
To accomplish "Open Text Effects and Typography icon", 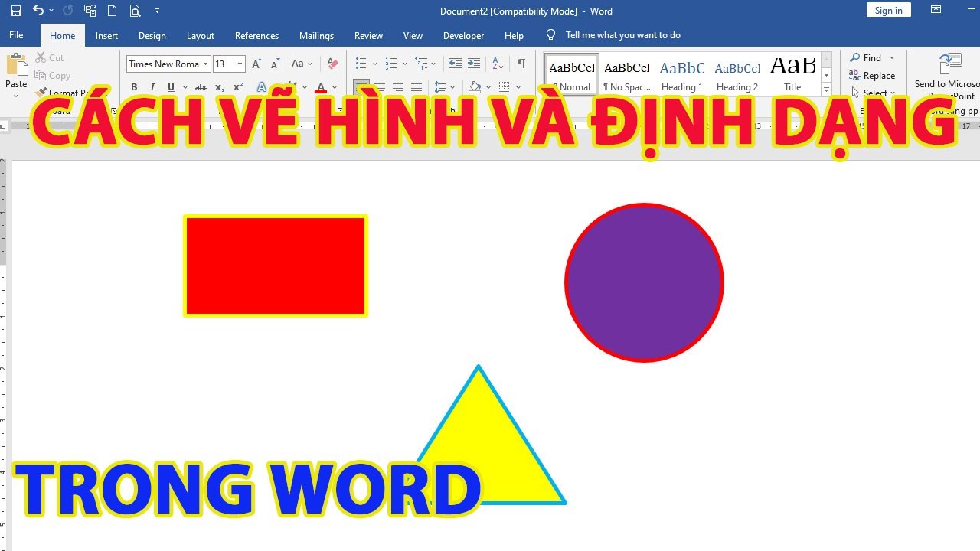I will tap(262, 86).
